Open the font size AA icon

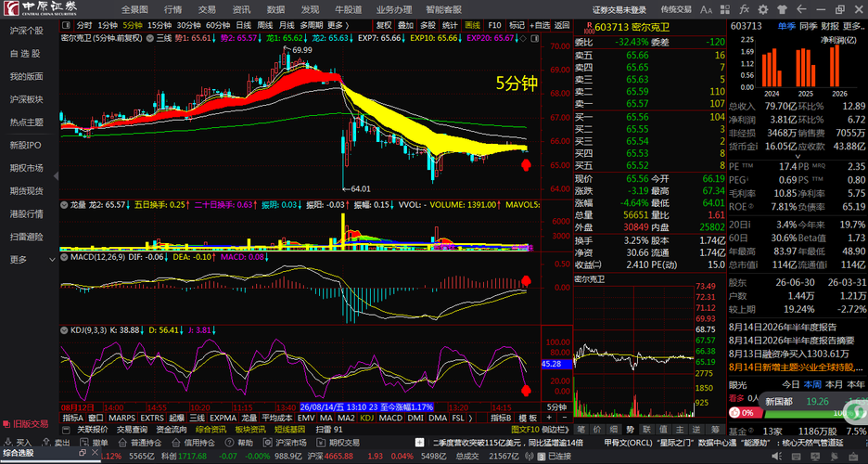click(x=707, y=9)
